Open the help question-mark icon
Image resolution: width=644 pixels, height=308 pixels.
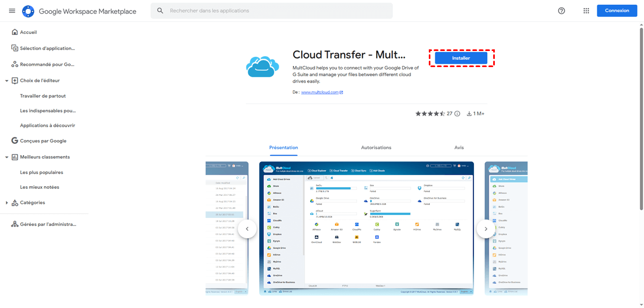[561, 11]
